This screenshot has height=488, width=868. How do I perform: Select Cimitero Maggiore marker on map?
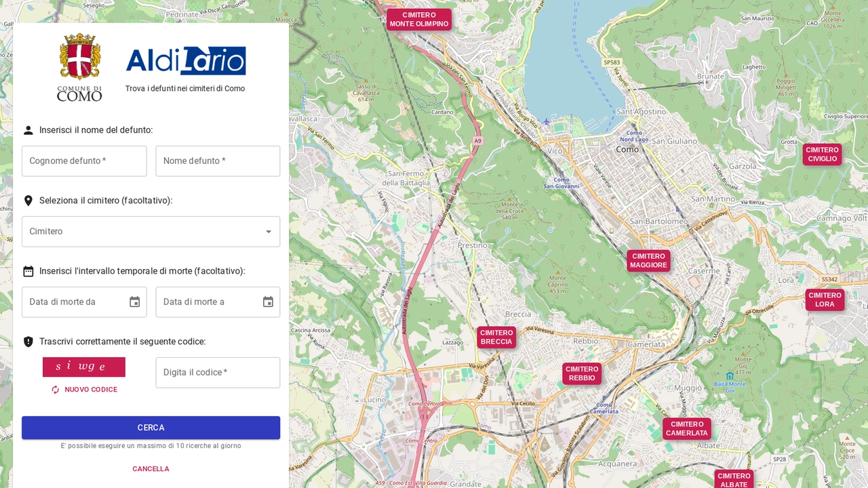click(x=648, y=261)
